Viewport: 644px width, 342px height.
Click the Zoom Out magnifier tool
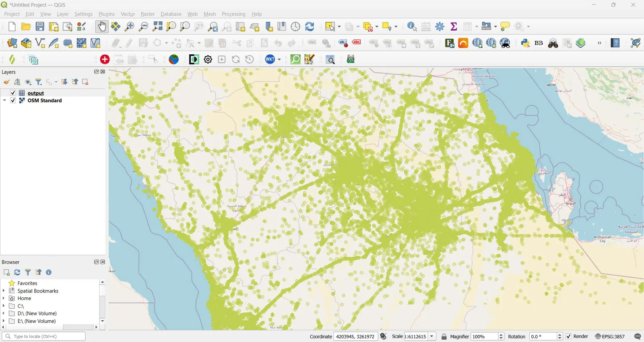point(143,27)
